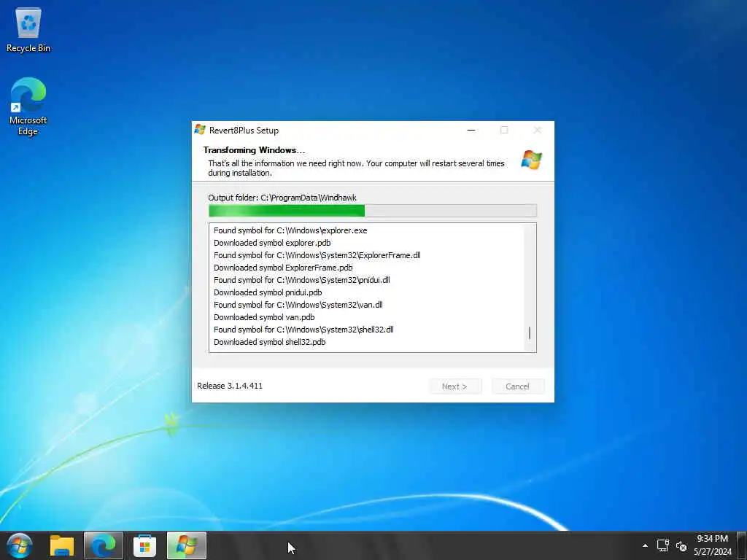The height and width of the screenshot is (560, 747).
Task: Select the 'Downloaded symbol pnidui.pdb' line
Action: [x=268, y=292]
